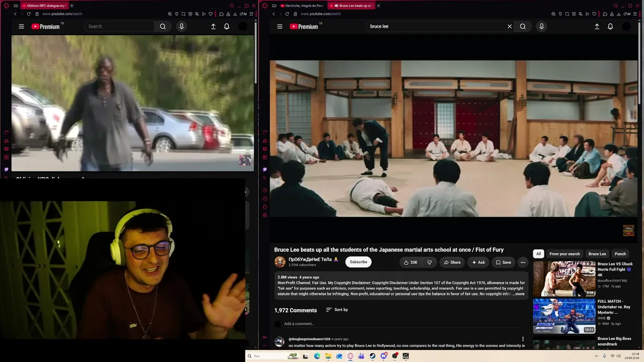
Task: Open the Opera menu in the right window
Action: point(265,6)
